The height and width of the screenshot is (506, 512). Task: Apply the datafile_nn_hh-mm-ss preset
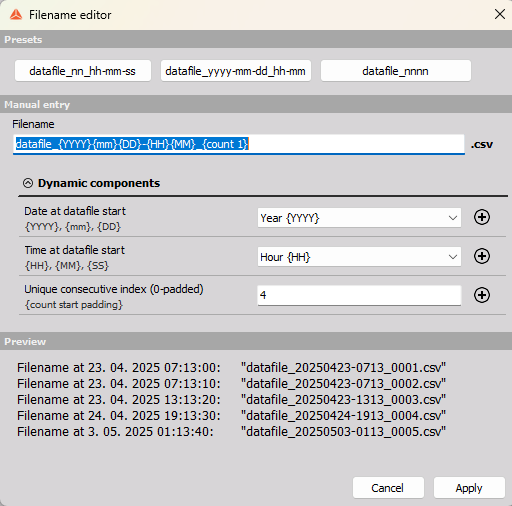click(x=83, y=71)
